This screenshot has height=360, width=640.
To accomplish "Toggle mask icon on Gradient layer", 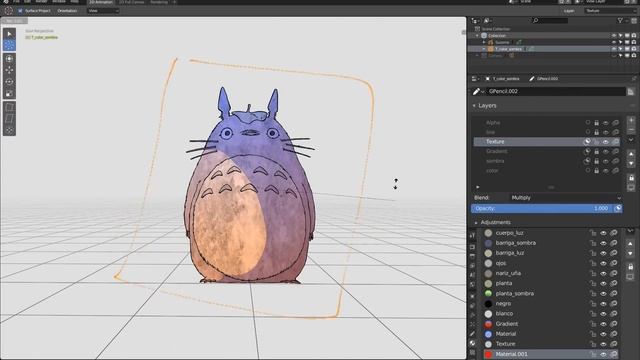I will (587, 151).
